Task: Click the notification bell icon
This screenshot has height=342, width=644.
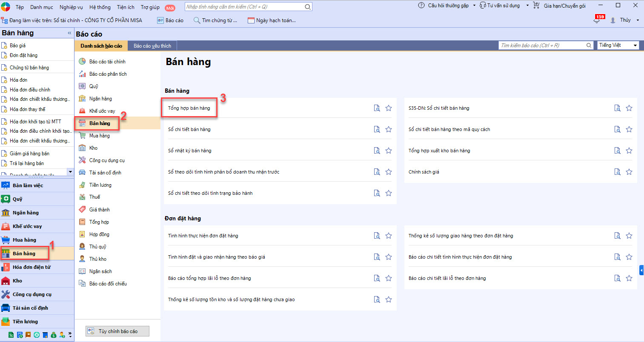Action: coord(597,20)
